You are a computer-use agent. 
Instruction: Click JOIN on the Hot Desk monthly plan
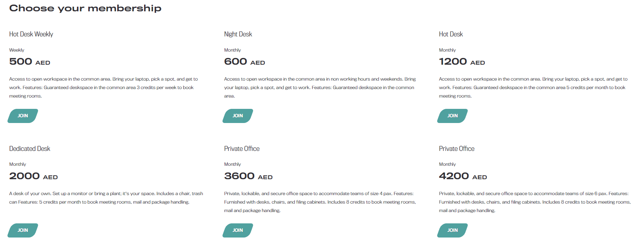point(452,116)
